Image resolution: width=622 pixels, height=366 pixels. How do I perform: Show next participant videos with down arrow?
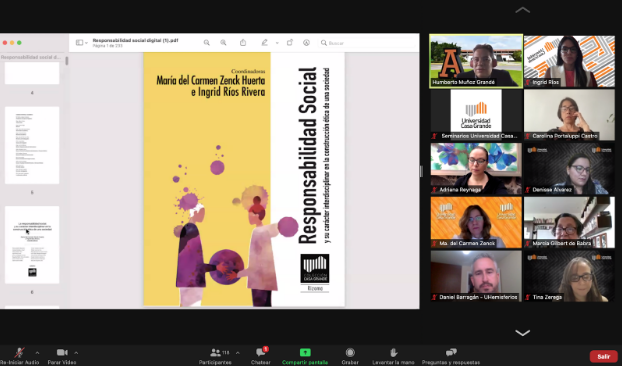(522, 333)
